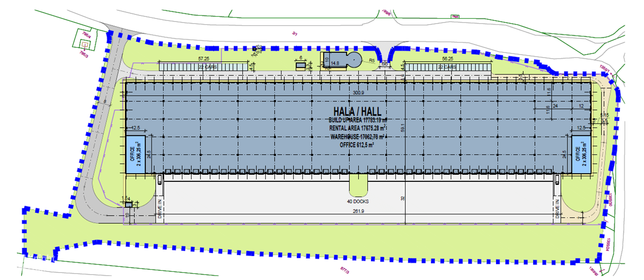
Task: Click the 40 DOCKS label
Action: pyautogui.click(x=358, y=202)
